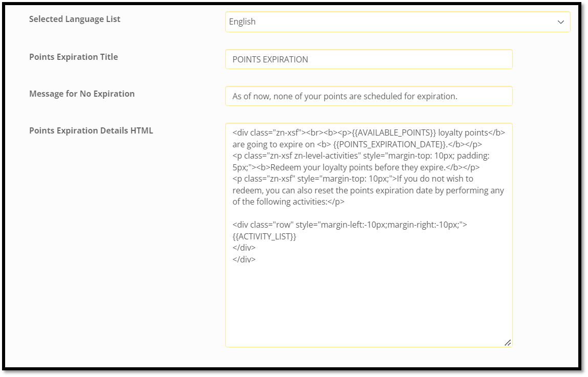Click the "Message for No Expiration" label
The height and width of the screenshot is (377, 588).
[82, 94]
